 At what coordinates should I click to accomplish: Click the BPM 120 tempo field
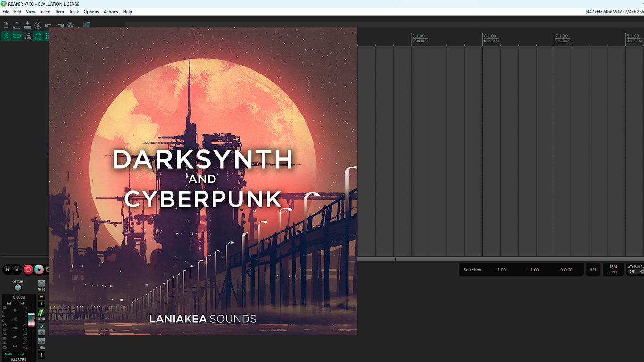(x=613, y=270)
